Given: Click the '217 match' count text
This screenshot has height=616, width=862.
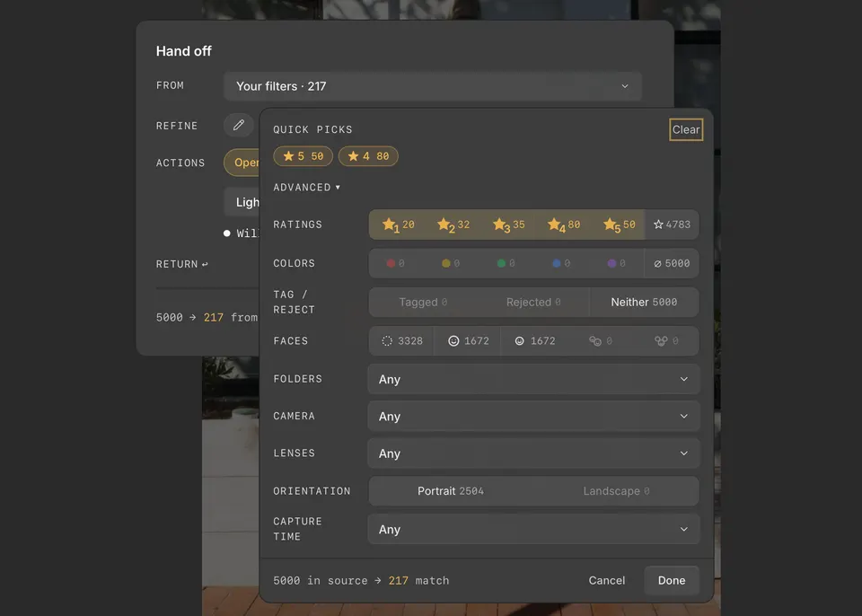Looking at the screenshot, I should pyautogui.click(x=419, y=581).
